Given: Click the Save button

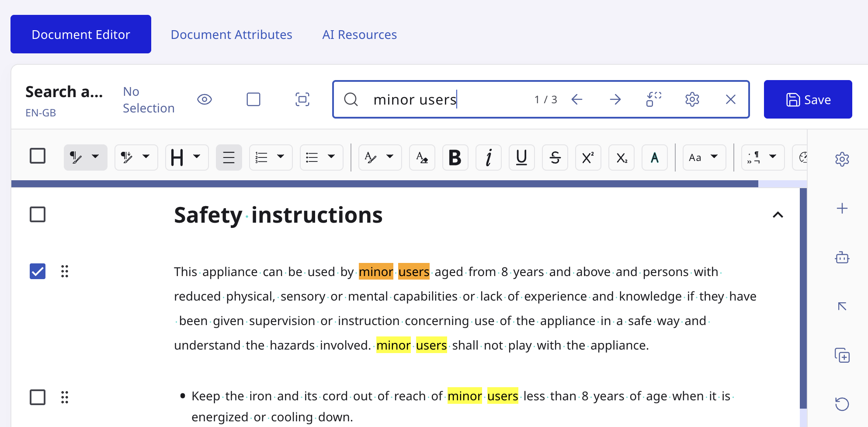Looking at the screenshot, I should [x=808, y=99].
